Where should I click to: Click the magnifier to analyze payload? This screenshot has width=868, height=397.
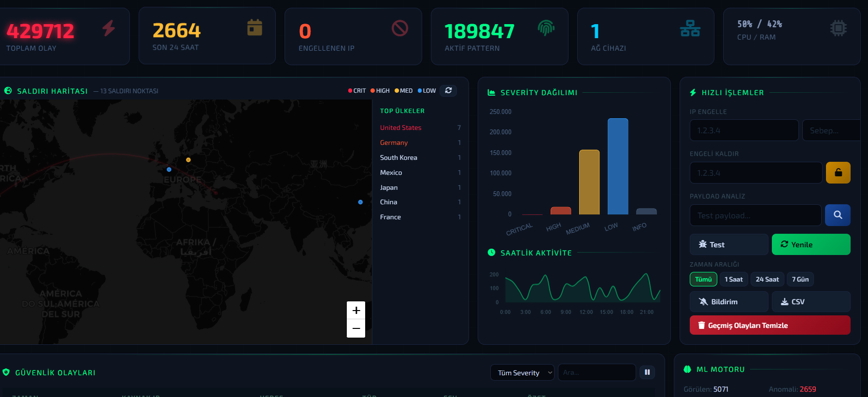[838, 215]
